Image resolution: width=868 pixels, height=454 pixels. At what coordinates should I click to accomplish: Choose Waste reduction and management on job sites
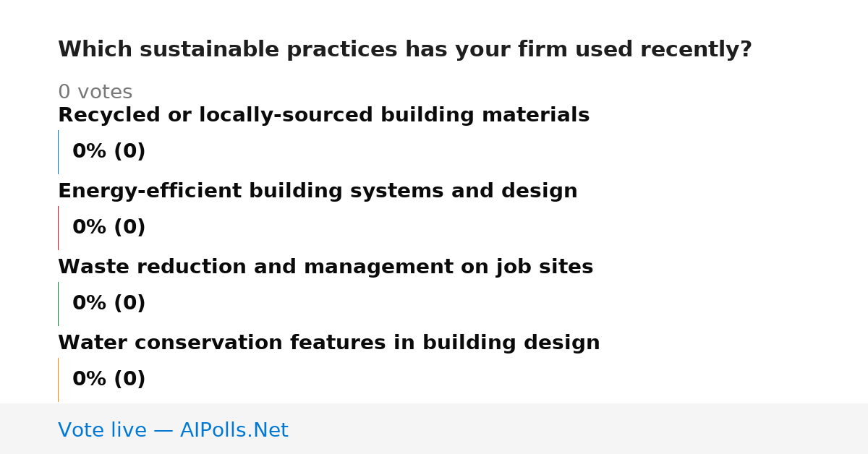[325, 267]
